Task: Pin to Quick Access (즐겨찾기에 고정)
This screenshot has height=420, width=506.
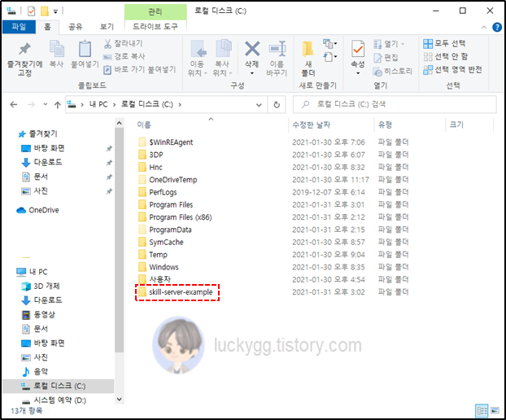Action: [24, 59]
